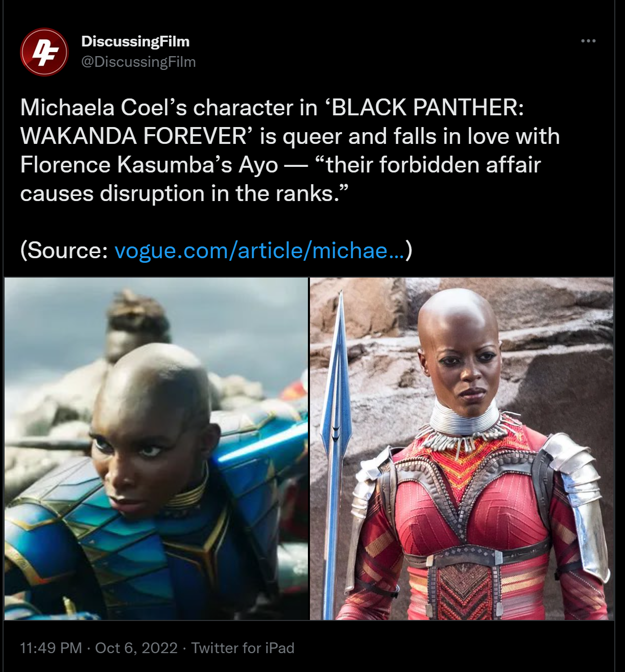Image resolution: width=625 pixels, height=672 pixels.
Task: Click the '(Source:' label text
Action: click(x=64, y=250)
